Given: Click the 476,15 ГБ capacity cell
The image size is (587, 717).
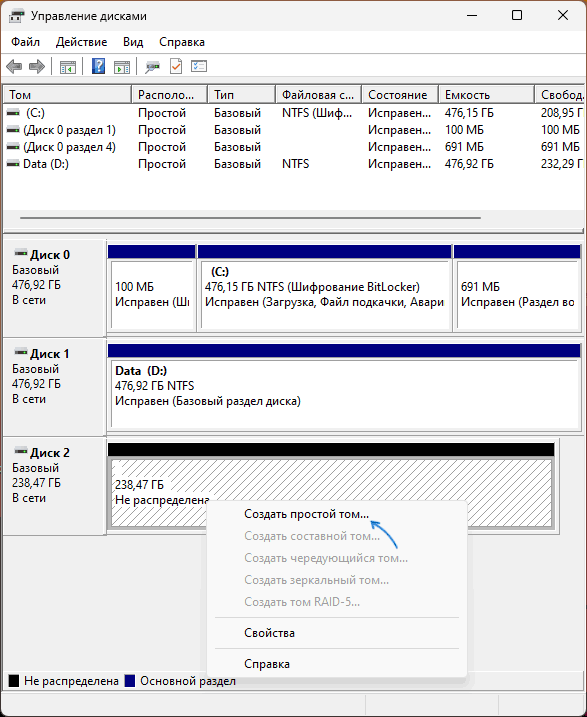Looking at the screenshot, I should (470, 112).
